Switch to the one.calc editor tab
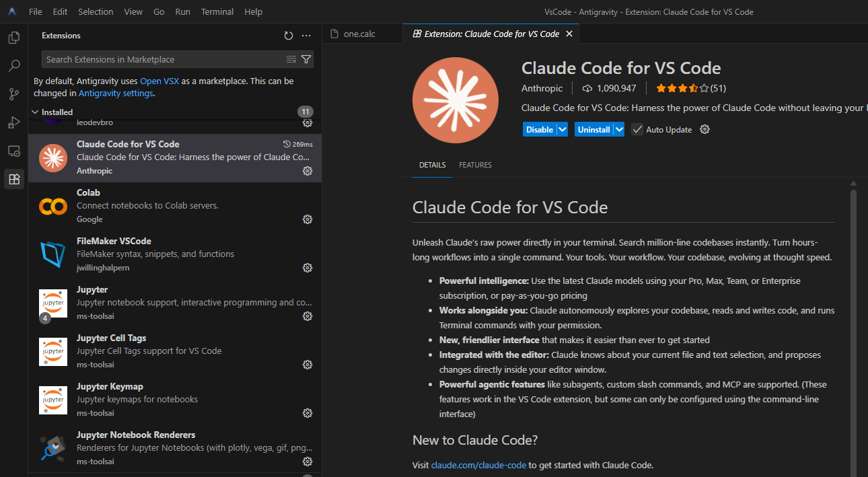The image size is (868, 477). pos(360,34)
